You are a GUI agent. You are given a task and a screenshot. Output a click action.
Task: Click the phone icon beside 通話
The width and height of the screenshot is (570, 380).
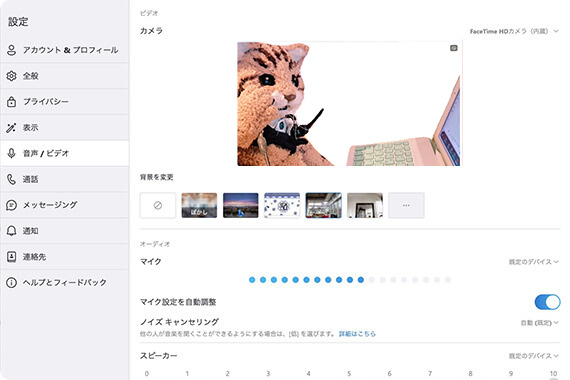(12, 179)
